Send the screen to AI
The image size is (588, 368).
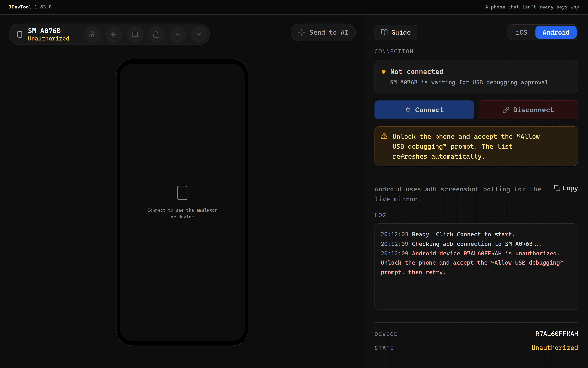tap(323, 32)
